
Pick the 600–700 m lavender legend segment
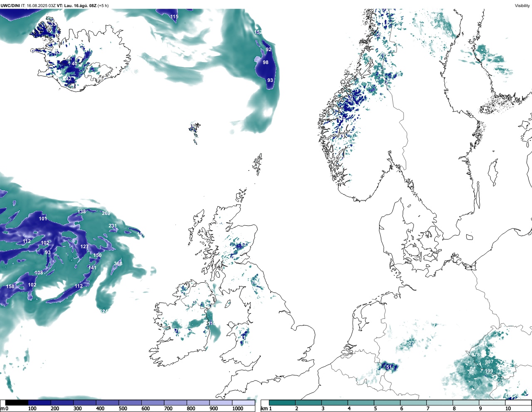(153, 402)
